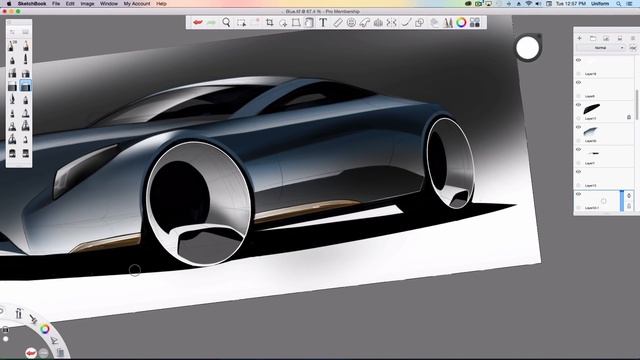This screenshot has height=360, width=640.
Task: Click the Add Image layer icon
Action: pyautogui.click(x=606, y=38)
